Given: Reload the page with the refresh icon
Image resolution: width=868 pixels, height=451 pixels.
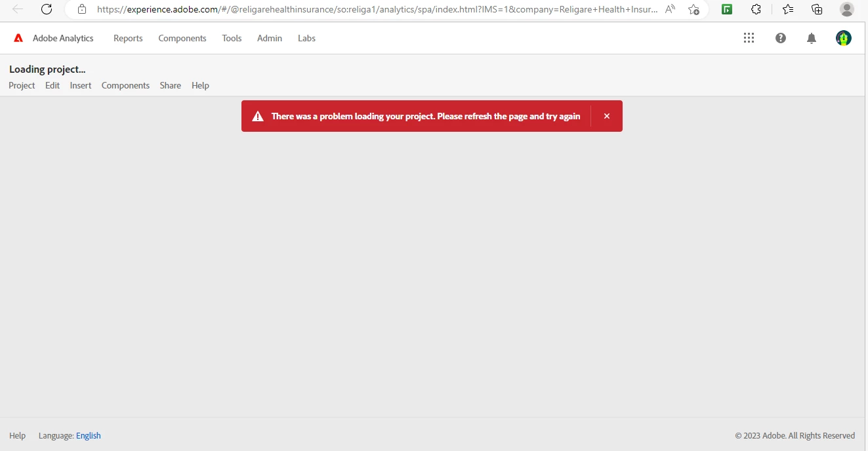Looking at the screenshot, I should tap(47, 9).
